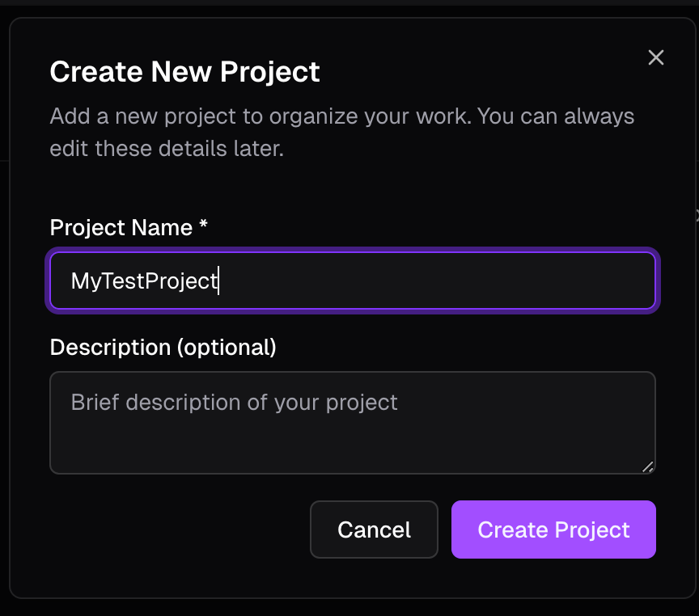Close the Create New Project dialog
This screenshot has height=616, width=699.
[x=656, y=57]
